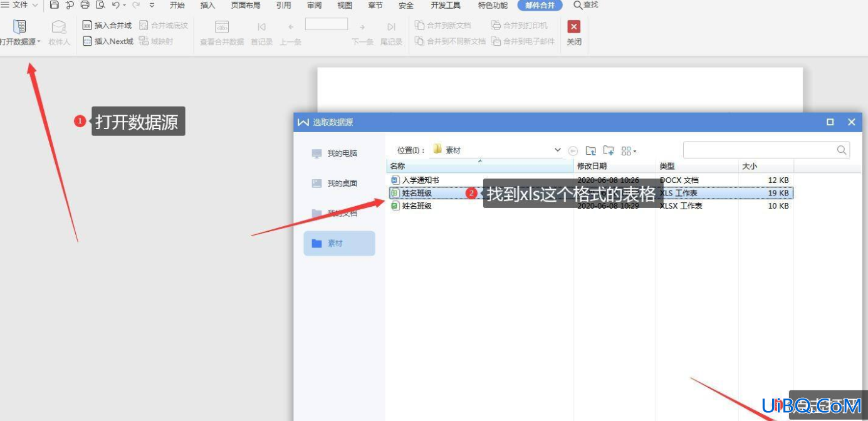Image resolution: width=868 pixels, height=421 pixels.
Task: Click the search field in dialog
Action: coord(760,150)
